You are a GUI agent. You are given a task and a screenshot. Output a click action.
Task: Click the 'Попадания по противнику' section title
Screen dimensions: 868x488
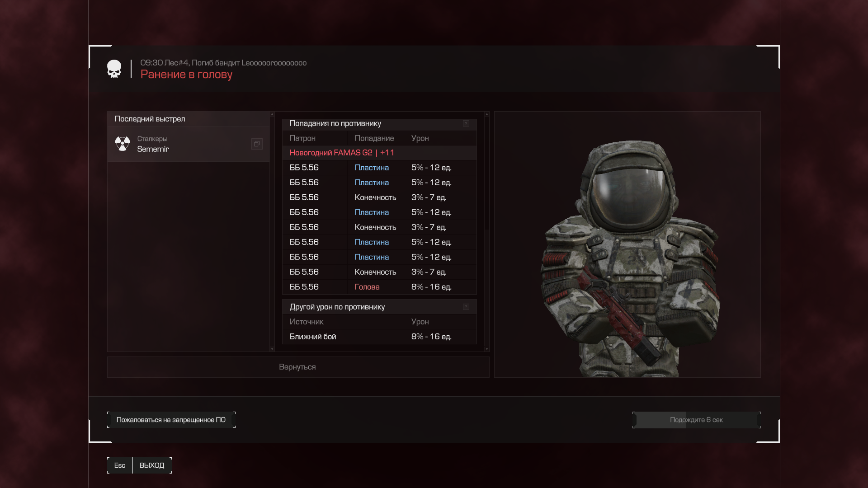pyautogui.click(x=335, y=123)
